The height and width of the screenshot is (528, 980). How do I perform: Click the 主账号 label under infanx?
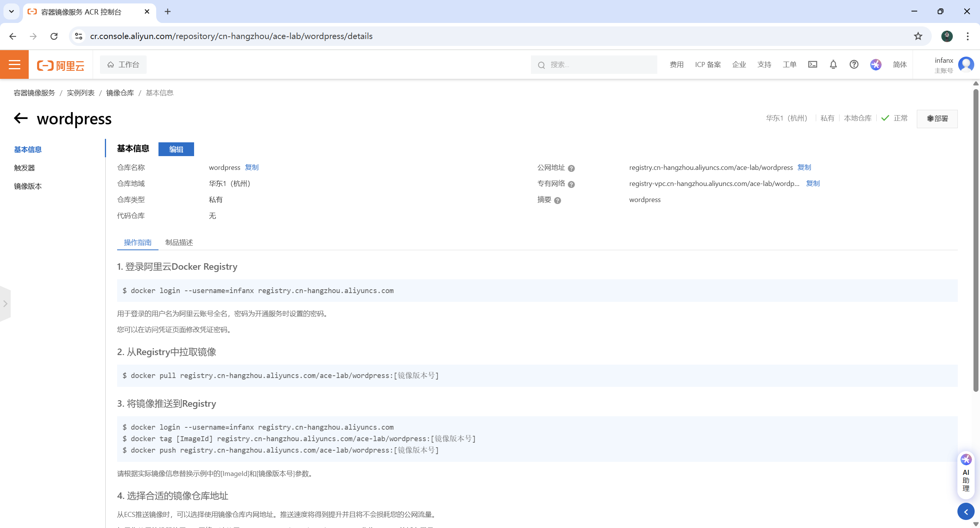pyautogui.click(x=944, y=71)
